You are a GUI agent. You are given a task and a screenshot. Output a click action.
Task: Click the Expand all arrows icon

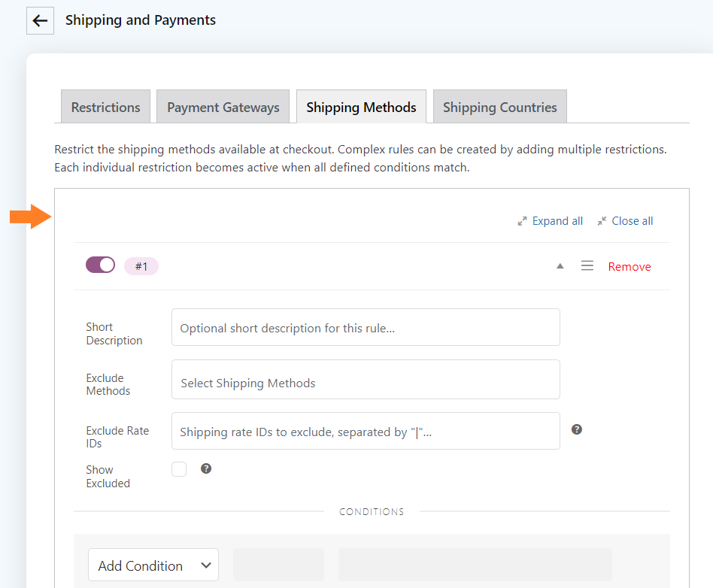pos(522,221)
